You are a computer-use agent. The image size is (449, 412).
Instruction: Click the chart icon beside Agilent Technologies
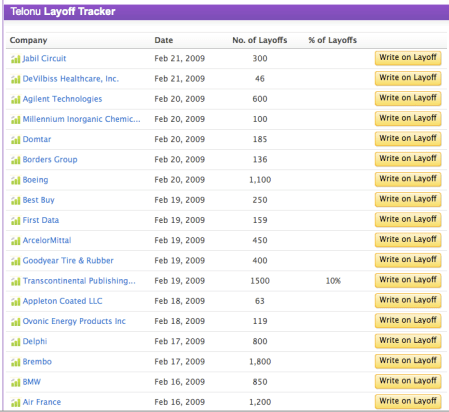[x=15, y=99]
